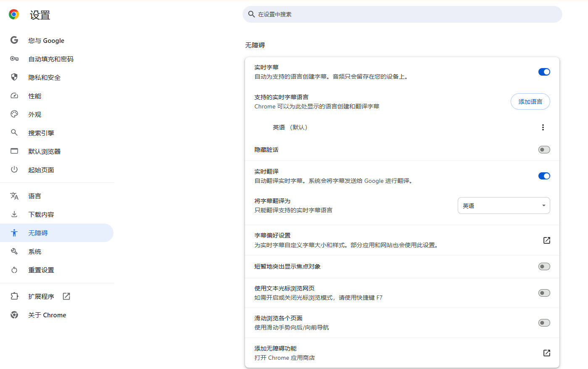Click the search magnifier icon in settings search

(x=251, y=14)
